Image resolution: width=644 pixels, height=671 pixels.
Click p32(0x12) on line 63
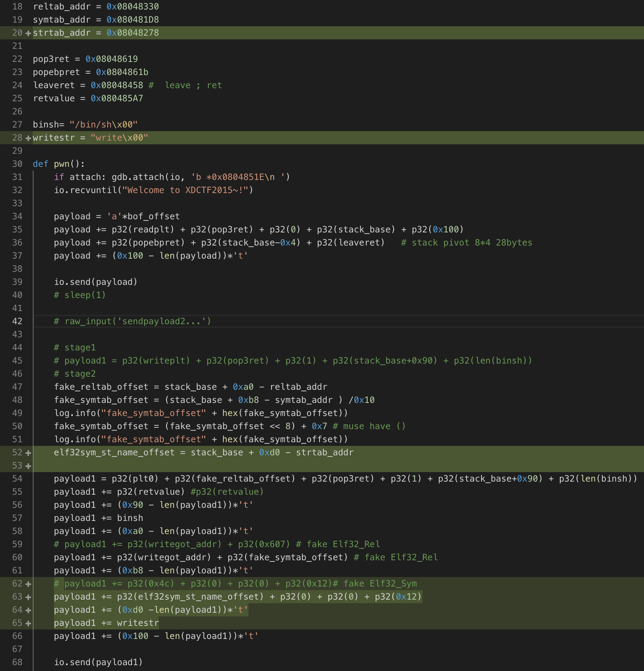(x=398, y=597)
